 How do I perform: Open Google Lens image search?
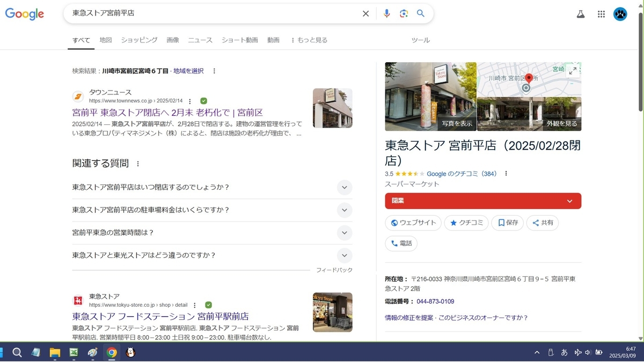[404, 13]
